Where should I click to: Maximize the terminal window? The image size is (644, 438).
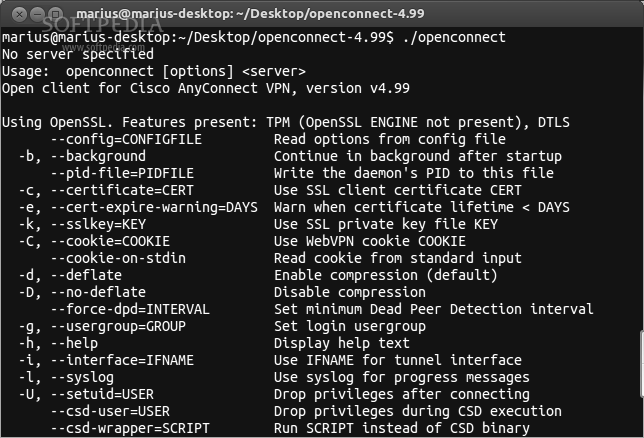pyautogui.click(x=56, y=14)
